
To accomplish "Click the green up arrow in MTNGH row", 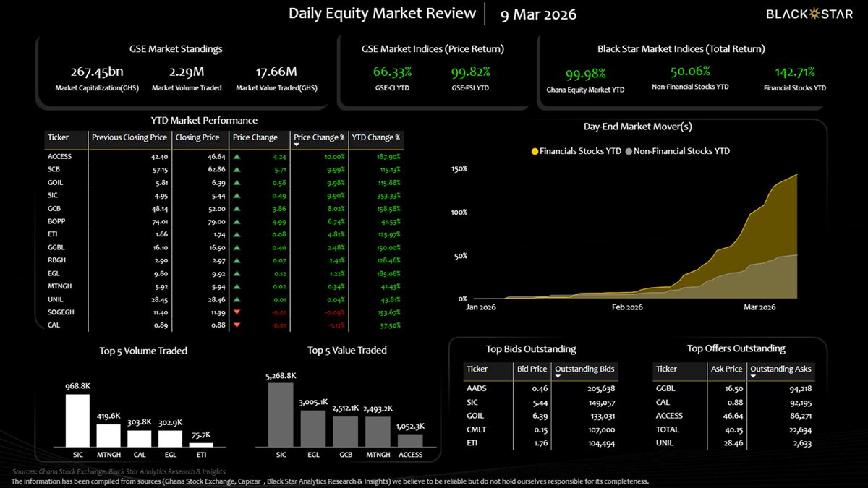I will 237,286.
